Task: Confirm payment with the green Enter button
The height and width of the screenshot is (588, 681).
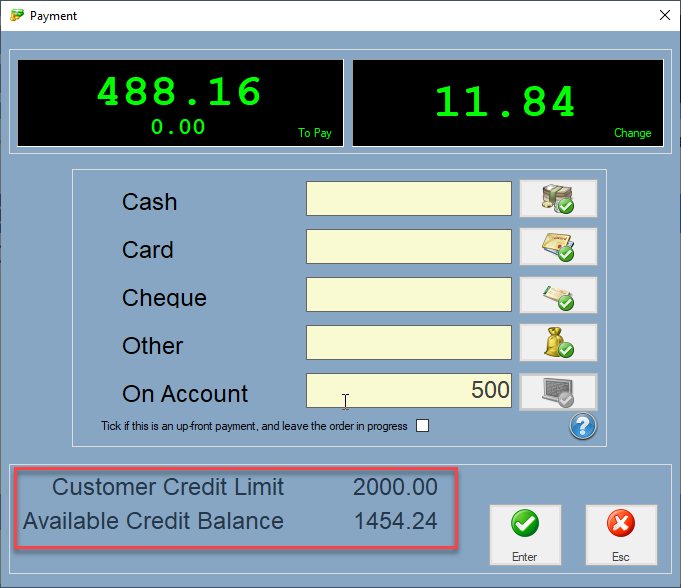Action: click(525, 535)
